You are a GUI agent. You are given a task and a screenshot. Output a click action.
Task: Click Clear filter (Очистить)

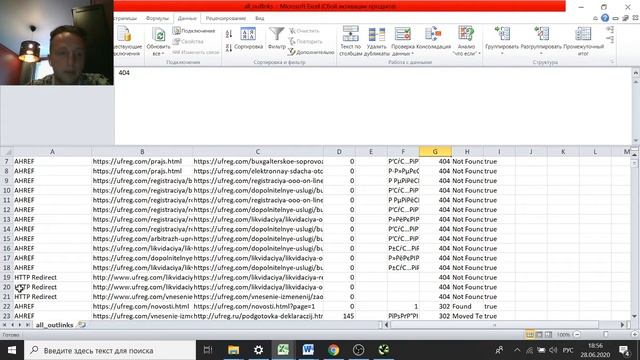304,31
